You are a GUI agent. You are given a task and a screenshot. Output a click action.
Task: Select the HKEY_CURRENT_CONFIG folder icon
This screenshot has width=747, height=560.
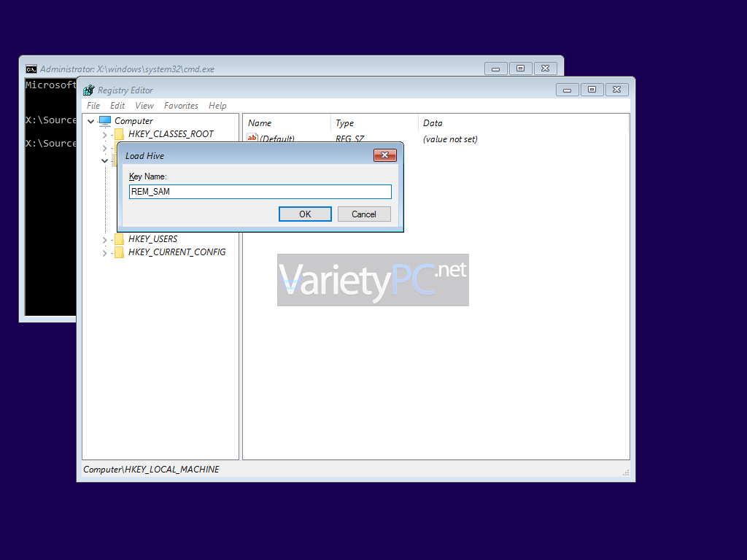119,252
